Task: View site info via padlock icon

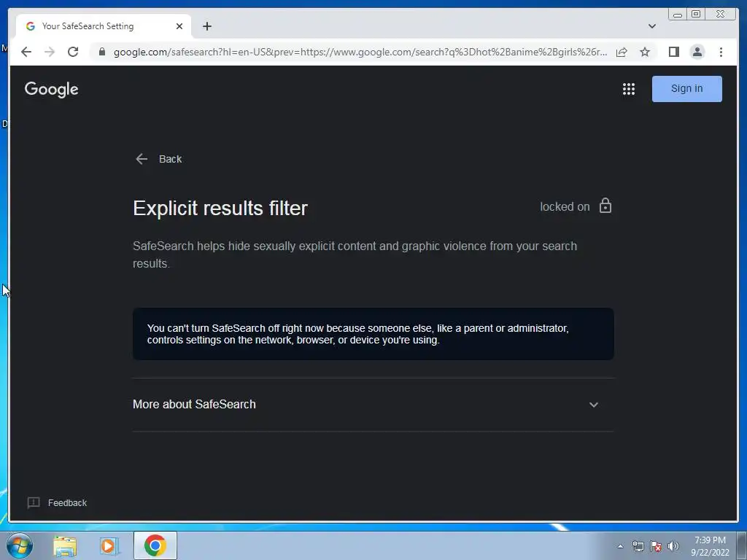Action: click(102, 52)
